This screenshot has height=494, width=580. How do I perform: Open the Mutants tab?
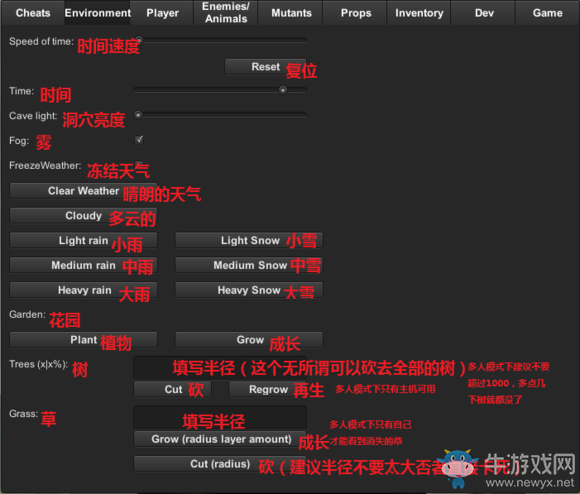click(291, 13)
